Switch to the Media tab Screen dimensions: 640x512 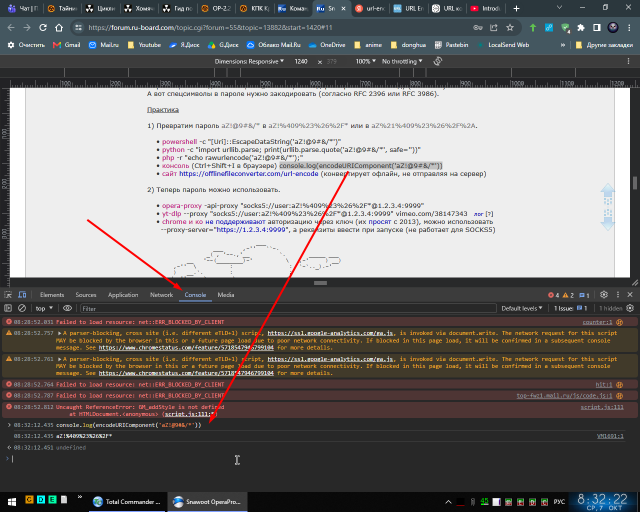pos(226,295)
